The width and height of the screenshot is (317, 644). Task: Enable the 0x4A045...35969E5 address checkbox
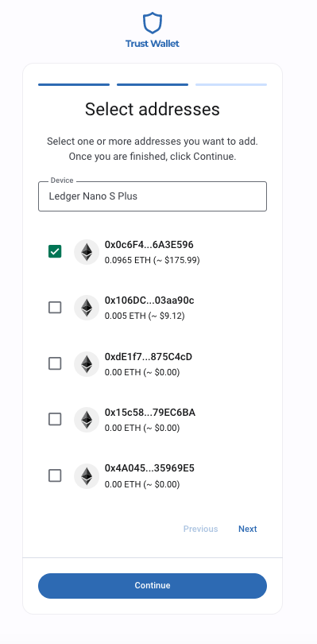(55, 475)
